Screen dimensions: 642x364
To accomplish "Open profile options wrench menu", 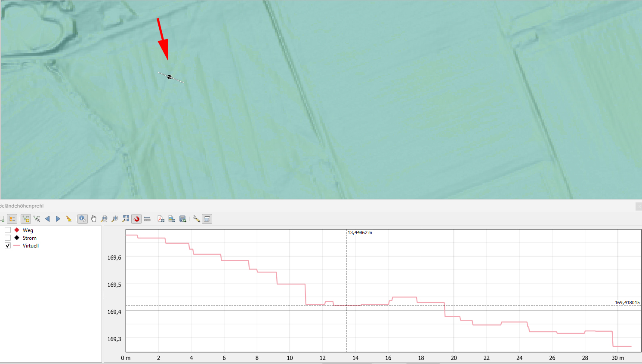I will (196, 219).
